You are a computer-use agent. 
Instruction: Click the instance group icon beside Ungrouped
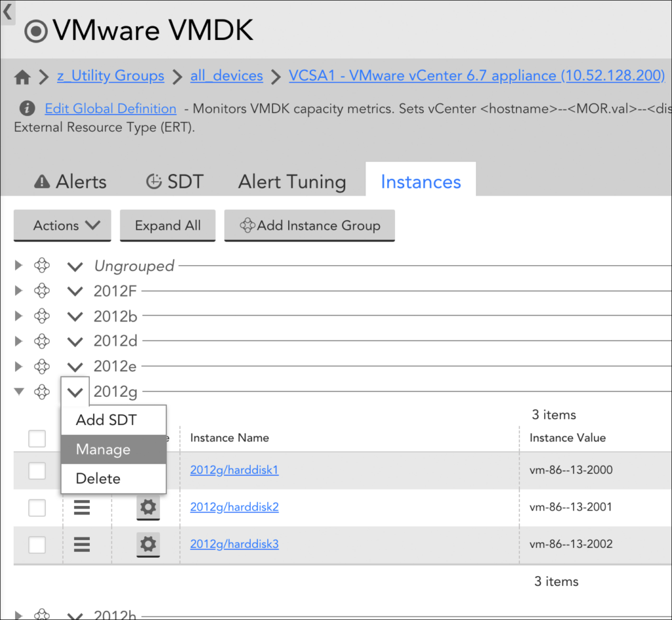tap(42, 266)
